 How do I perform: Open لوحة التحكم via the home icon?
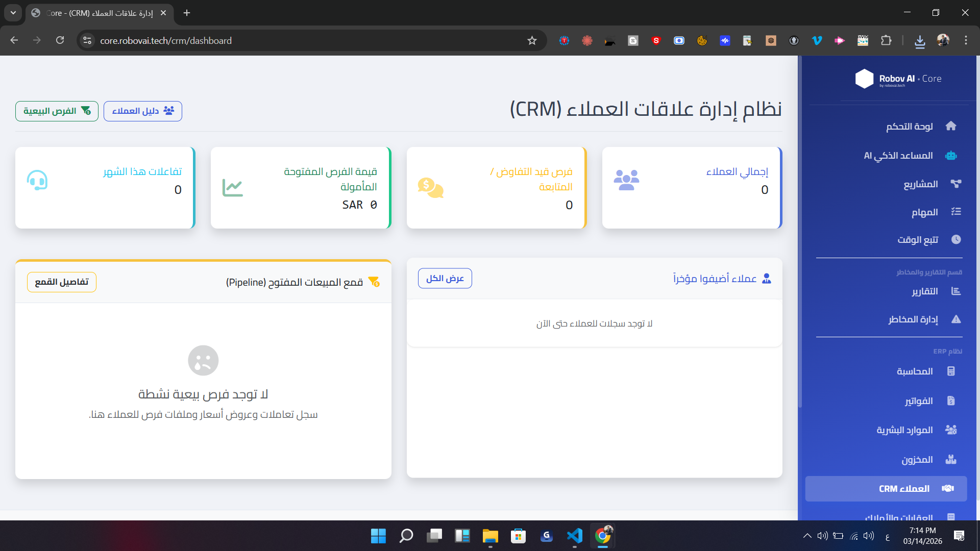951,126
